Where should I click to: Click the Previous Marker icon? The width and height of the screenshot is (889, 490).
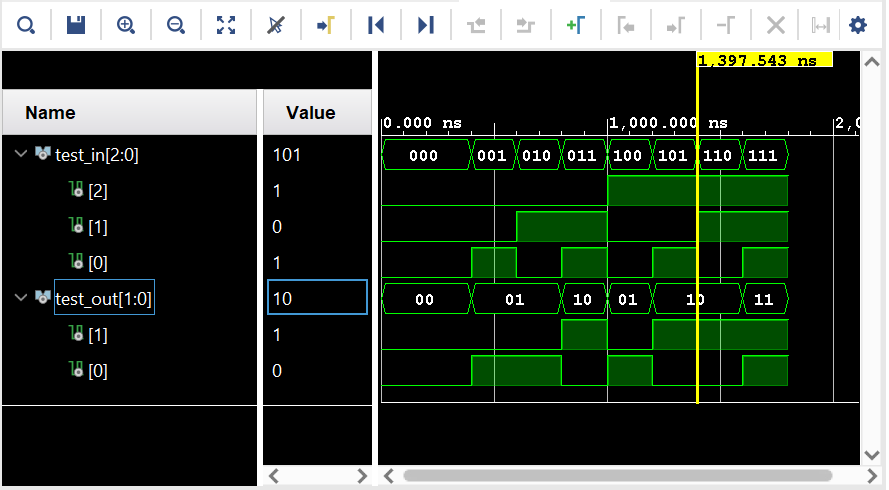pos(625,25)
